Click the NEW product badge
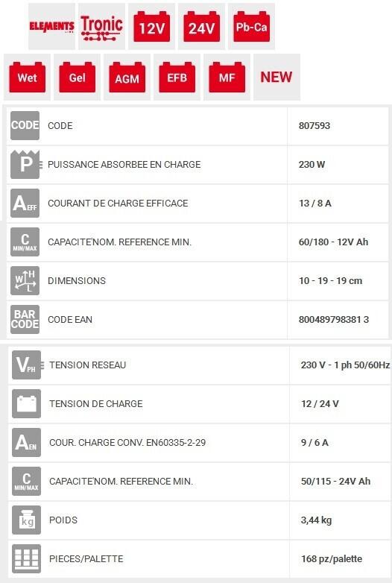The height and width of the screenshot is (583, 392). (276, 77)
